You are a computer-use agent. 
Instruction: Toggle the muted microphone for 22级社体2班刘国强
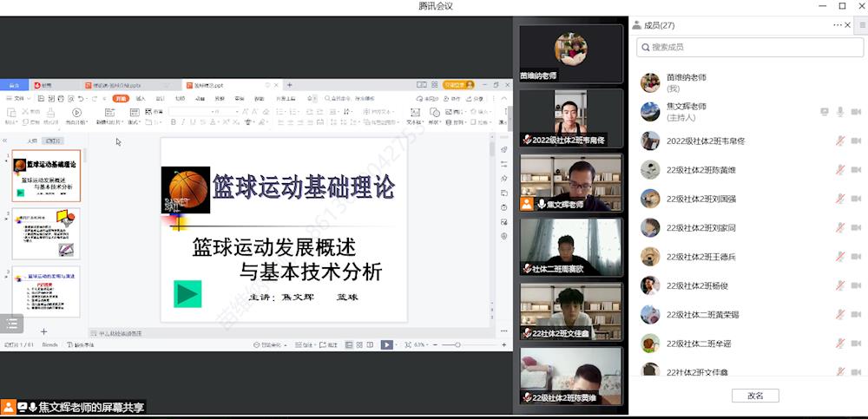click(839, 199)
